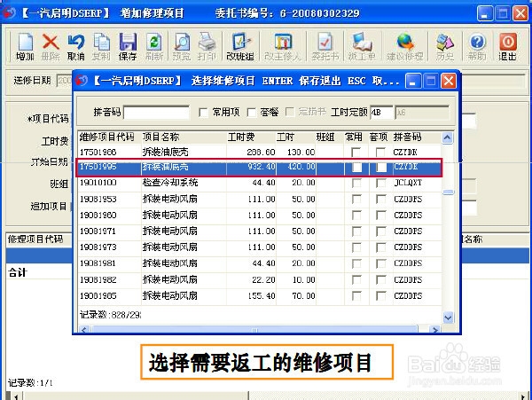The width and height of the screenshot is (532, 400).
Task: Click the 历史 (History) toolbar icon
Action: [x=445, y=46]
